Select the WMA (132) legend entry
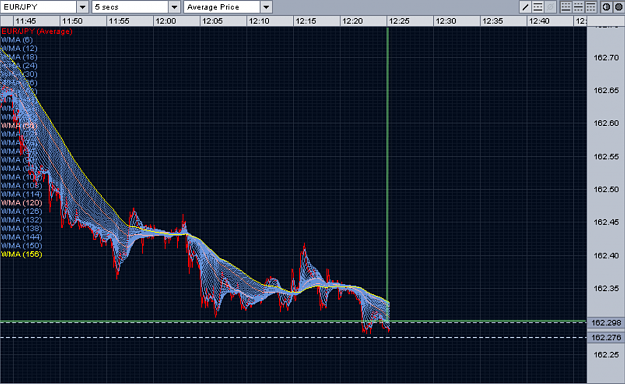 coord(22,220)
